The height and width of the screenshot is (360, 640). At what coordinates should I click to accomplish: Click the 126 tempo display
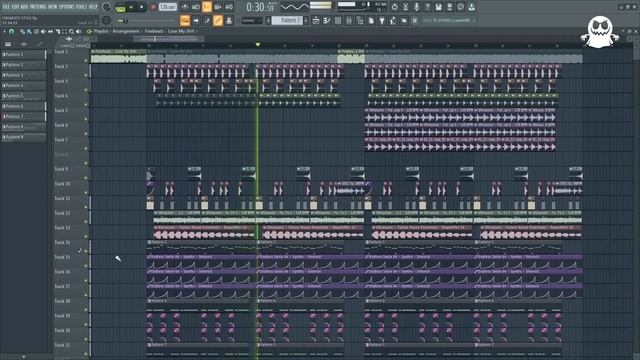168,7
